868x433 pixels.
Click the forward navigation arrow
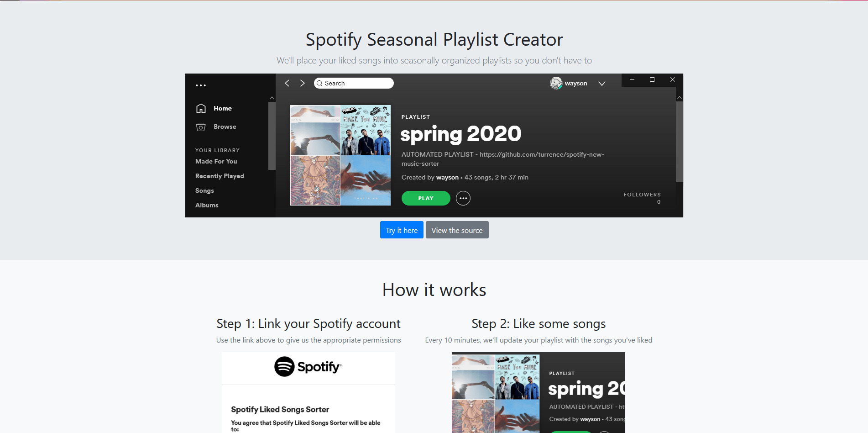click(302, 83)
